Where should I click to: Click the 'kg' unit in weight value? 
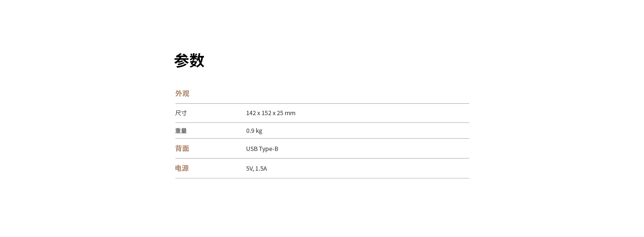click(259, 131)
